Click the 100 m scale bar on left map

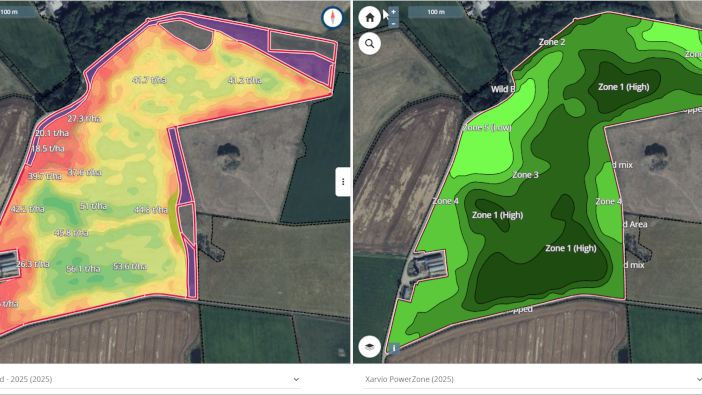pos(18,12)
